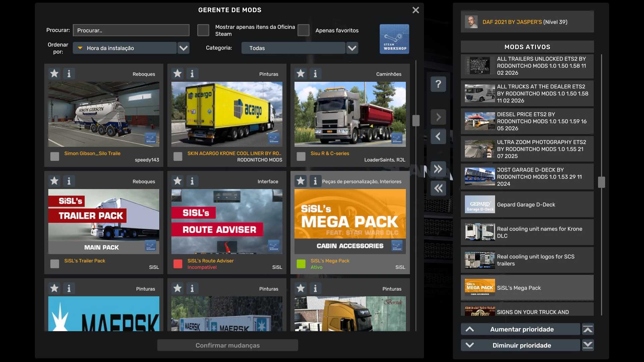The width and height of the screenshot is (644, 362).
Task: Show info for blue Maersk paint mod
Action: [69, 288]
